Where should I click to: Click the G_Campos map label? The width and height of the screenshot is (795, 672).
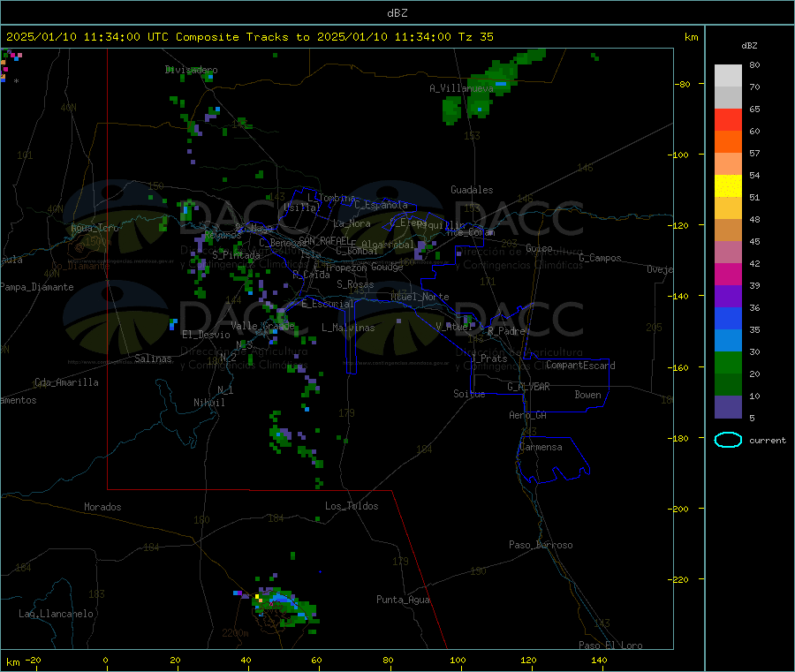(601, 258)
